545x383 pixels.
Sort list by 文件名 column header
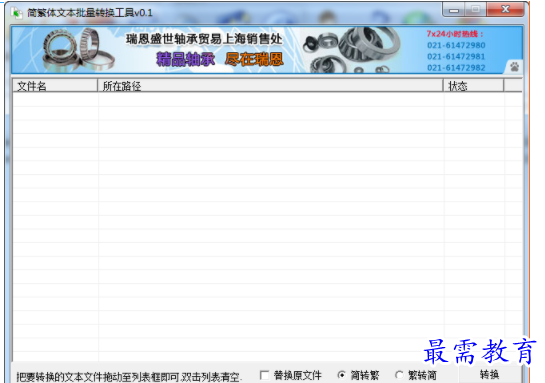(x=55, y=86)
